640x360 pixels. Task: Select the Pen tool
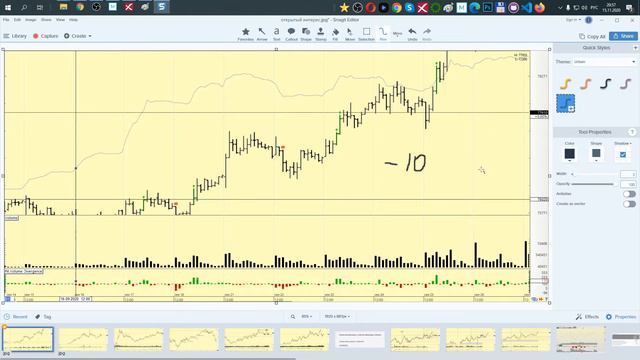point(382,34)
